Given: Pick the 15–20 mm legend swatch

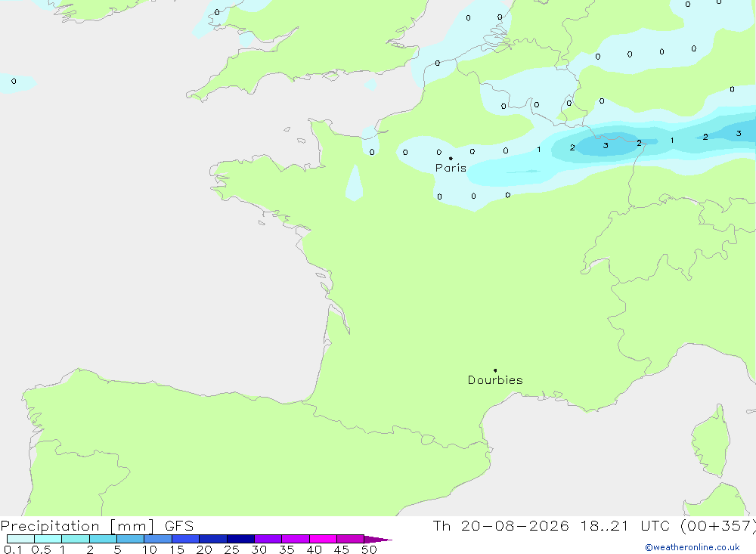Looking at the screenshot, I should (x=186, y=539).
